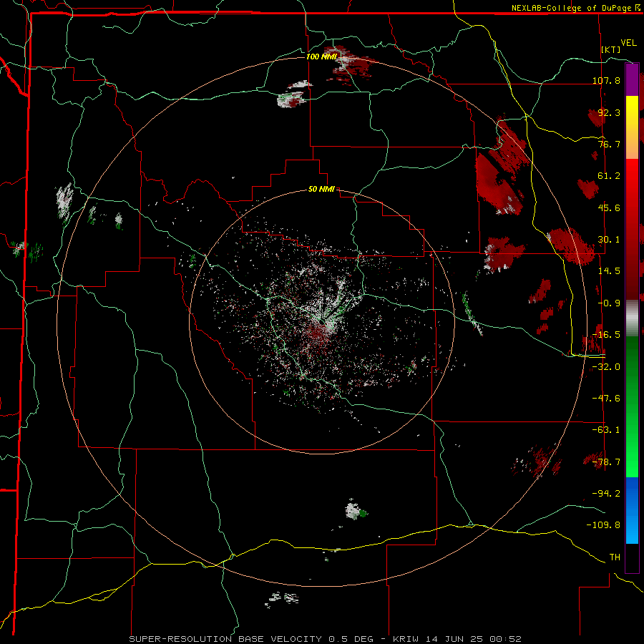Select the 30.1 legend value
The image size is (644, 644).
click(x=609, y=240)
